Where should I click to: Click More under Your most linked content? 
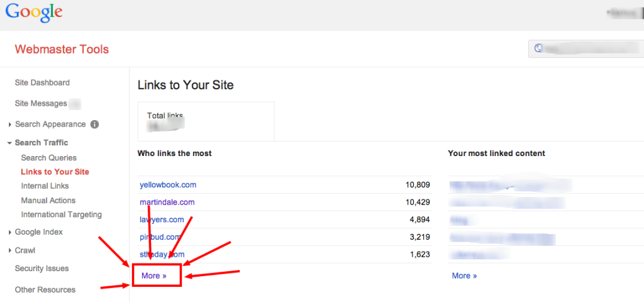[464, 276]
